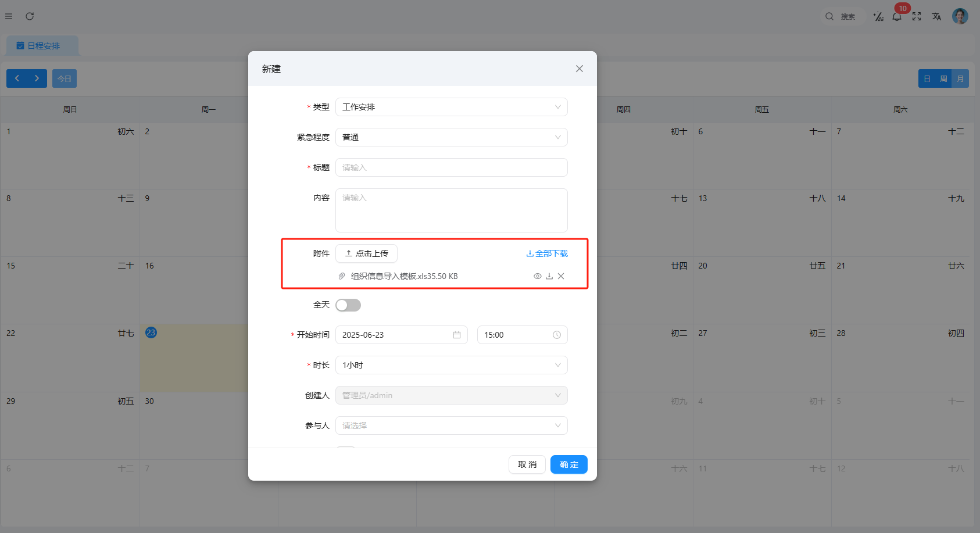Click the 周日 column header

point(70,109)
